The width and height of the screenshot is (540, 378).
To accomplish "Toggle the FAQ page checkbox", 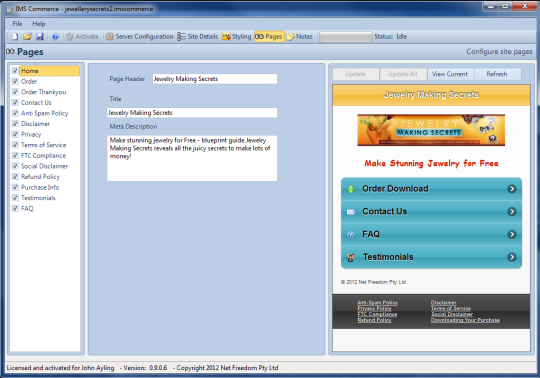I will (x=15, y=209).
